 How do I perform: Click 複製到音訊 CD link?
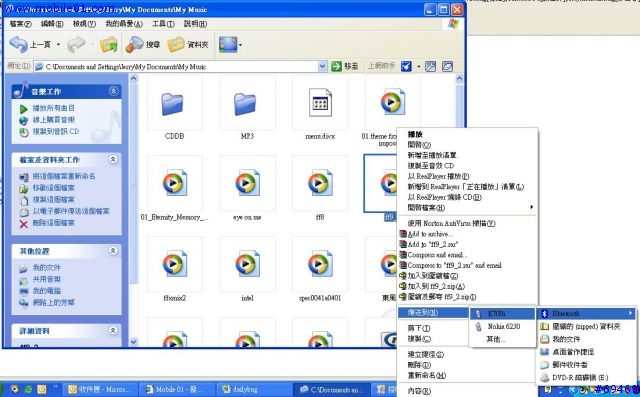click(56, 131)
